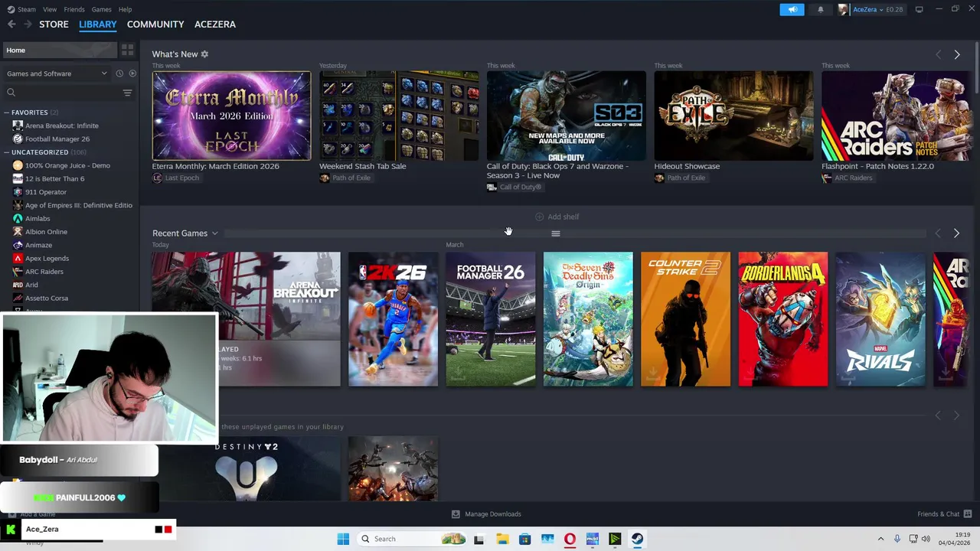
Task: Open Big Picture mode monitor icon
Action: (919, 9)
